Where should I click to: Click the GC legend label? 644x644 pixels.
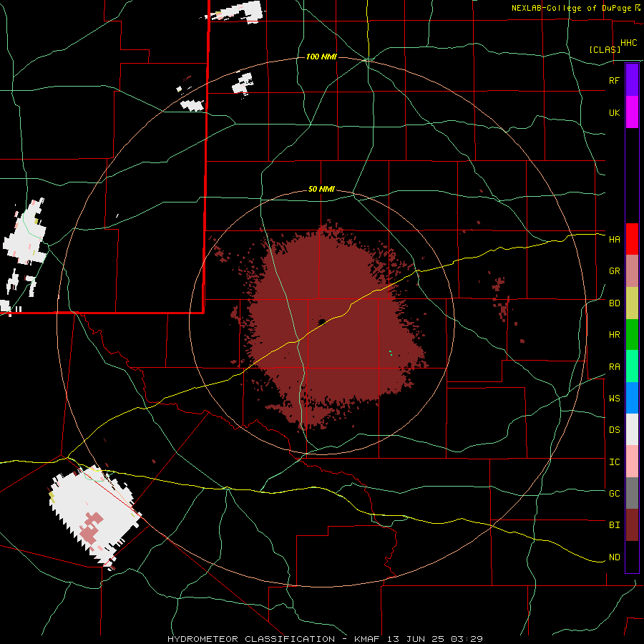click(614, 494)
